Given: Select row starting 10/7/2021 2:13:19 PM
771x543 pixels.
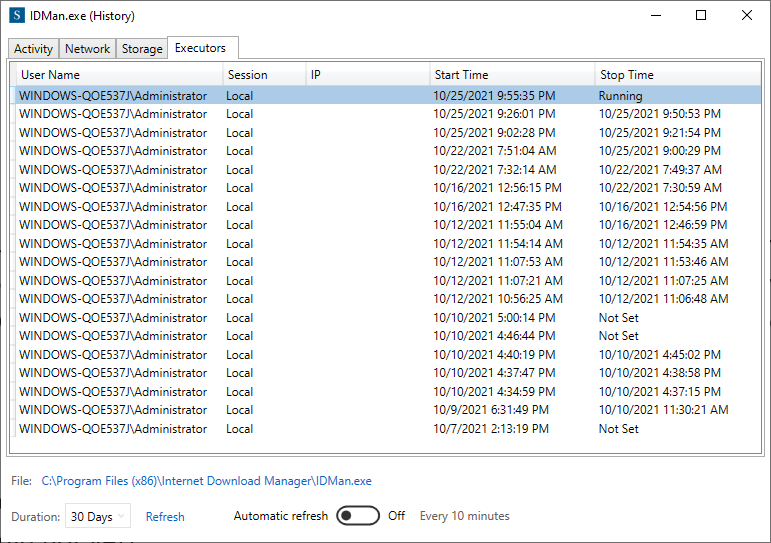Looking at the screenshot, I should click(387, 428).
